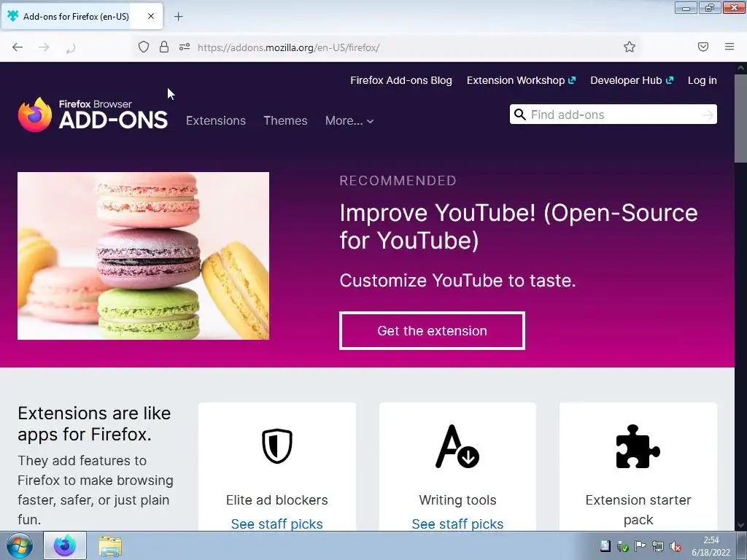Viewport: 747px width, 560px height.
Task: Click the magnifying glass search icon
Action: [519, 114]
